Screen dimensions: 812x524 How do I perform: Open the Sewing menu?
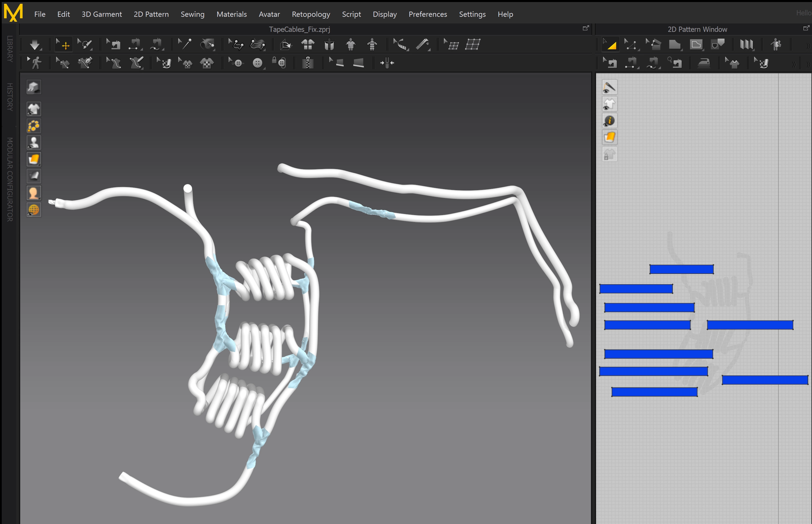[192, 14]
